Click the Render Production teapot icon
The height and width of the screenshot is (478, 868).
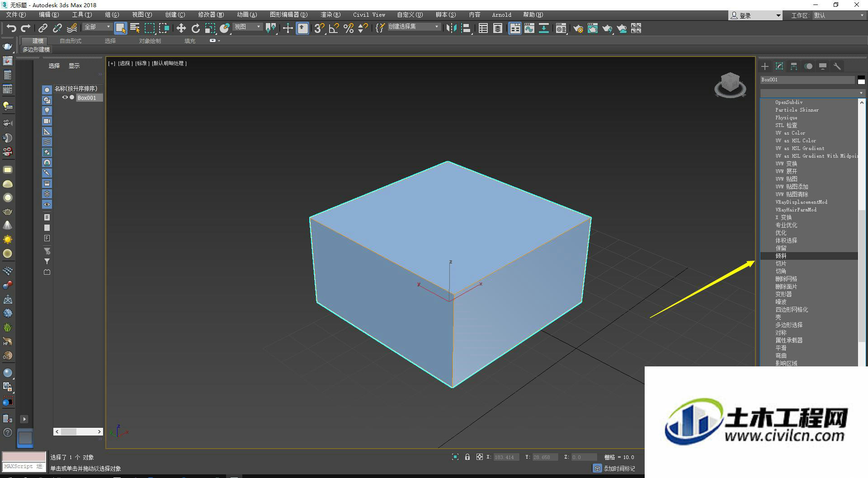607,28
